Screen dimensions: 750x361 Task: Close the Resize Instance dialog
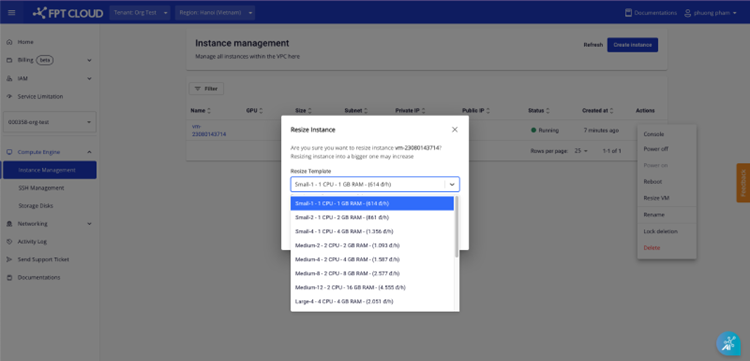coord(454,130)
